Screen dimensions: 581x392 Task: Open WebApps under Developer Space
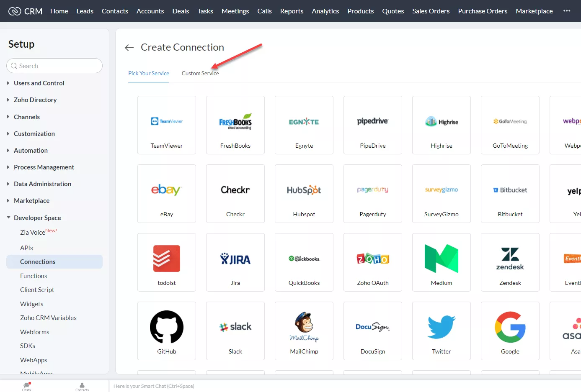[34, 360]
